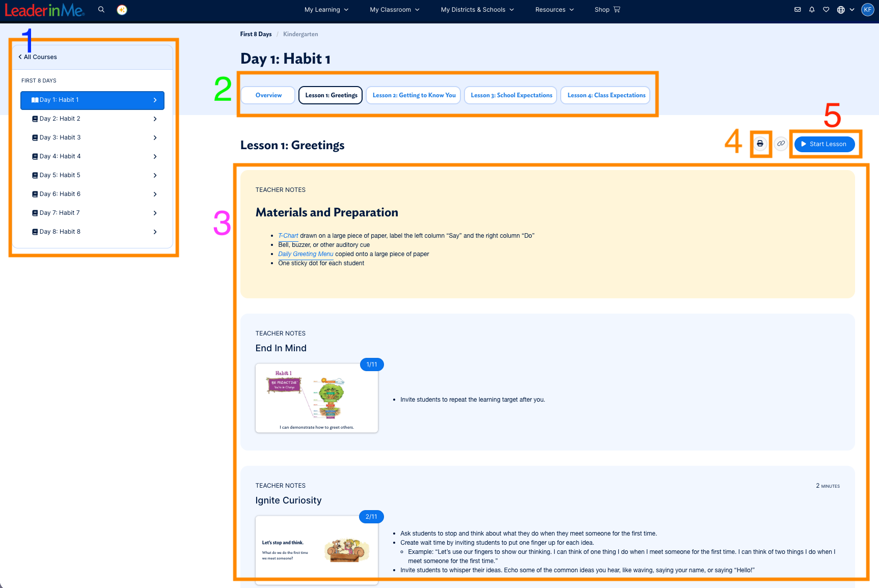
Task: Copy lesson link with chain icon
Action: click(781, 144)
